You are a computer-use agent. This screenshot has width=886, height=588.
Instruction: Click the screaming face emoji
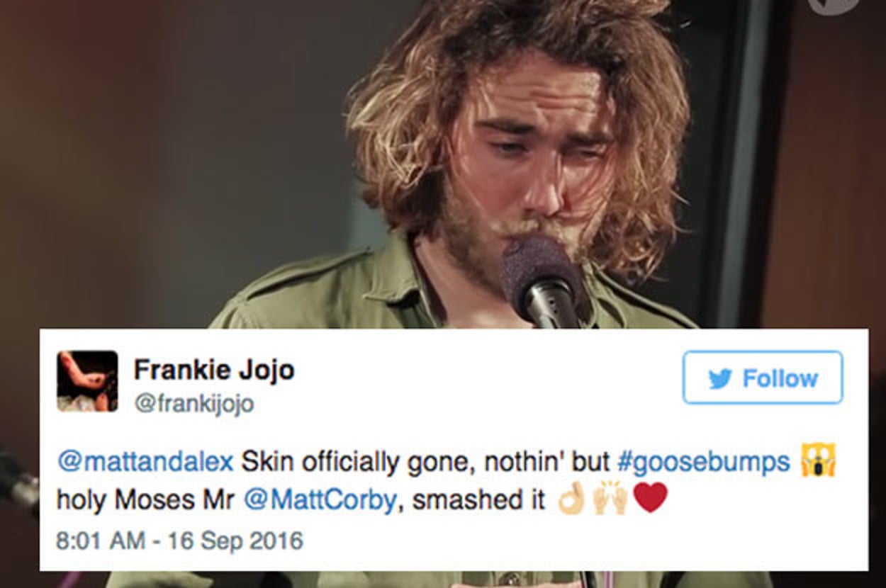click(x=817, y=460)
